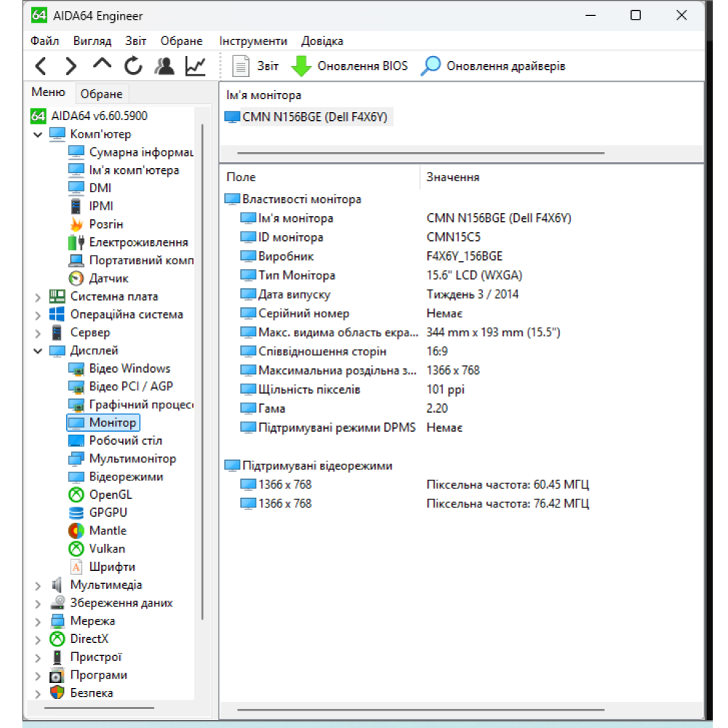Image resolution: width=728 pixels, height=728 pixels.
Task: Open Мультимонітор tree item
Action: coord(122,459)
